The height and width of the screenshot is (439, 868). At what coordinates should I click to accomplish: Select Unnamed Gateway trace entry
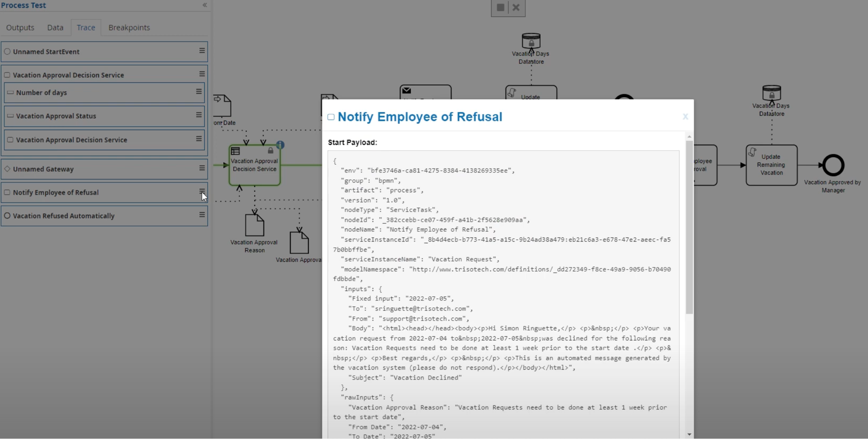(x=43, y=169)
